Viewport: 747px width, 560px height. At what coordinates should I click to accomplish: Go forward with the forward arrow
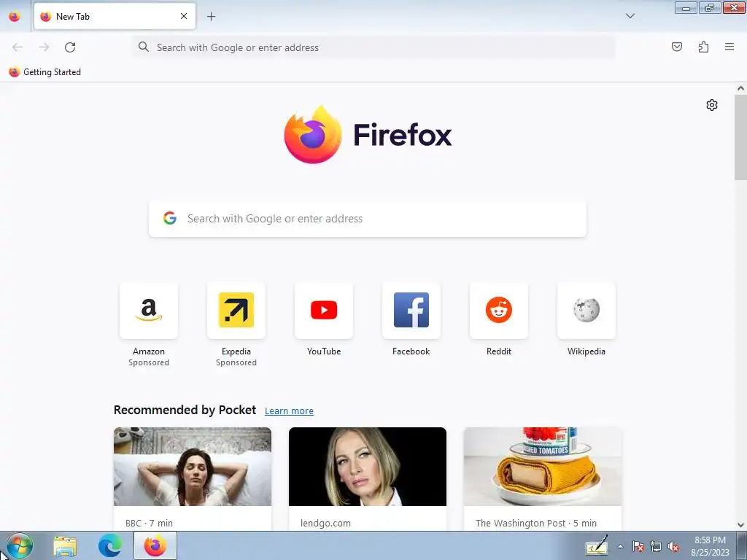point(44,47)
